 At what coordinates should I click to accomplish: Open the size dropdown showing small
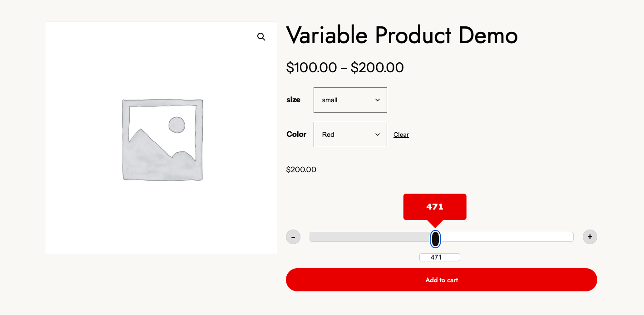(350, 100)
